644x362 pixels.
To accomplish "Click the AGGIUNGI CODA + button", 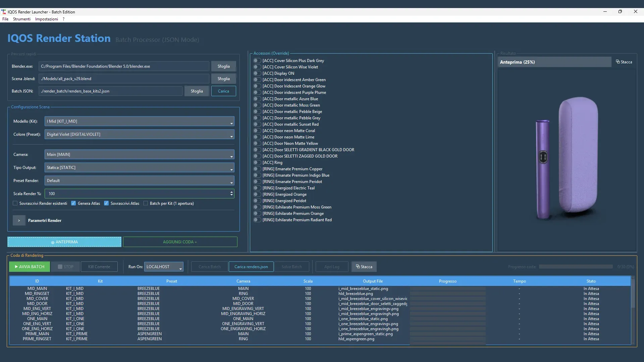I will (x=180, y=242).
